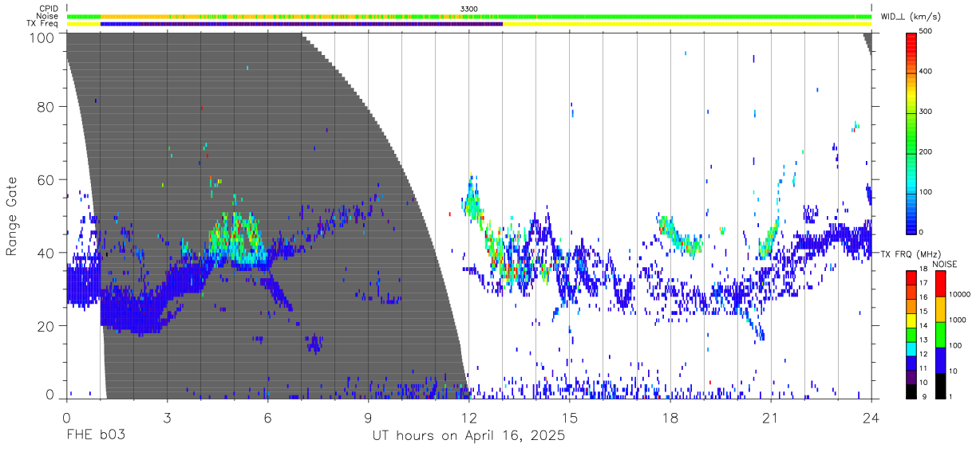Click the 24 hour x-axis tick label
The width and height of the screenshot is (980, 452).
(x=871, y=418)
